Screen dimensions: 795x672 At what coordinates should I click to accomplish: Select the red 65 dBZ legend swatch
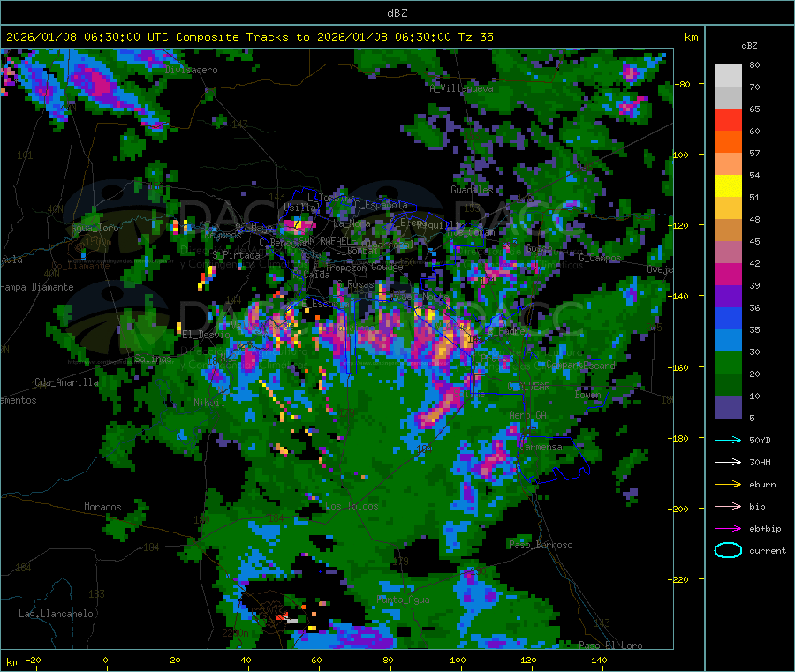point(728,119)
